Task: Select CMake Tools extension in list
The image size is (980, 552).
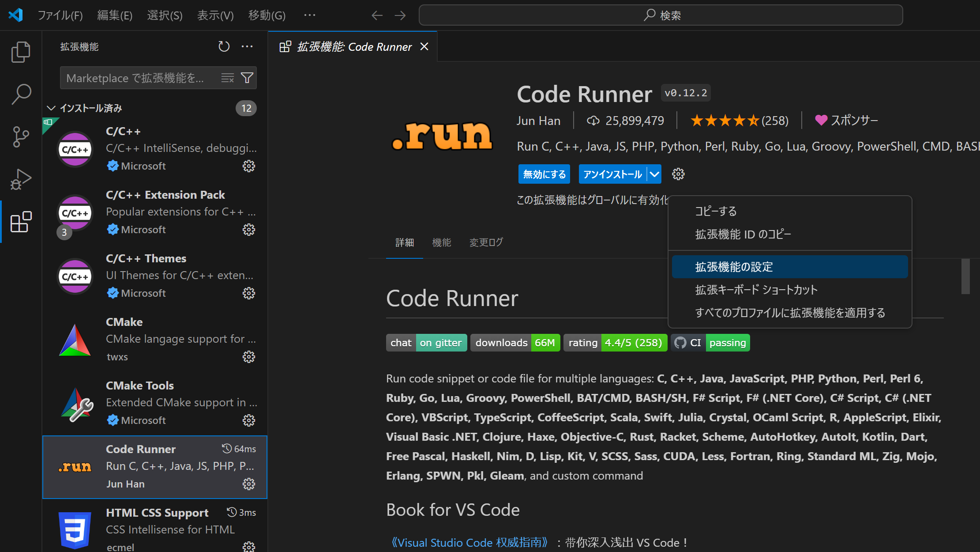Action: [155, 403]
